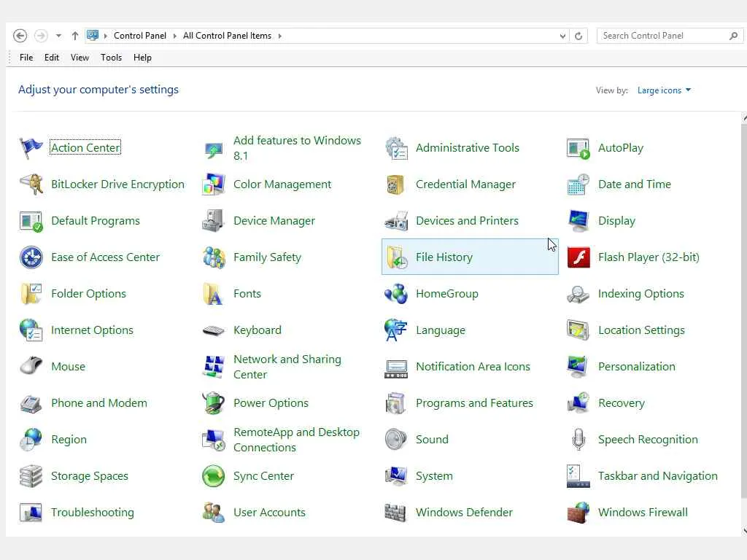This screenshot has height=560, width=747.
Task: Open the File History link
Action: point(444,257)
